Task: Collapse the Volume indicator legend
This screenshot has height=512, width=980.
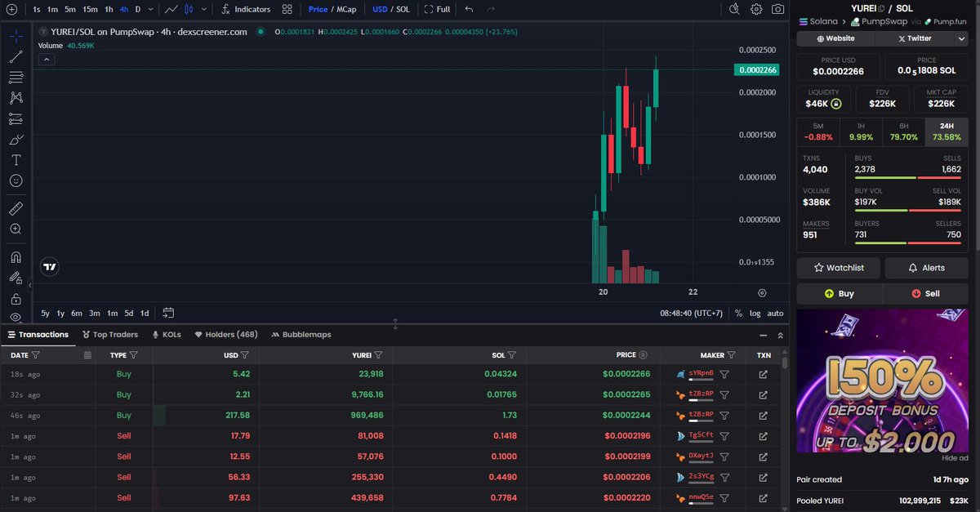Action: click(47, 59)
